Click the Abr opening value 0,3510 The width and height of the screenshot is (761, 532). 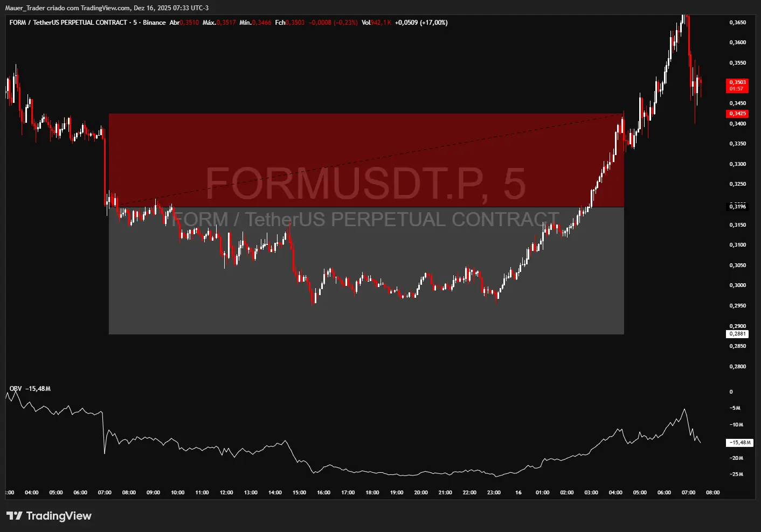pos(189,23)
